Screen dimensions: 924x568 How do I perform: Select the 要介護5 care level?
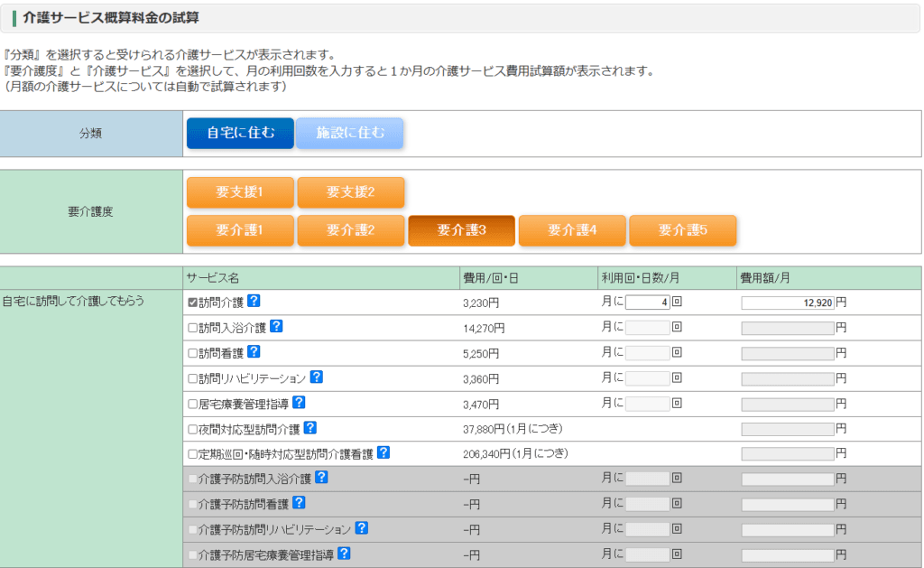click(x=682, y=230)
